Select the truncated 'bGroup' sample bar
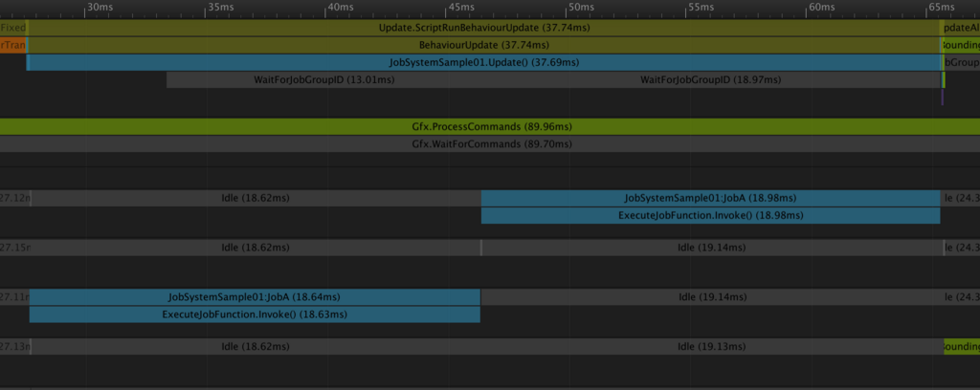This screenshot has width=980, height=390. [961, 63]
